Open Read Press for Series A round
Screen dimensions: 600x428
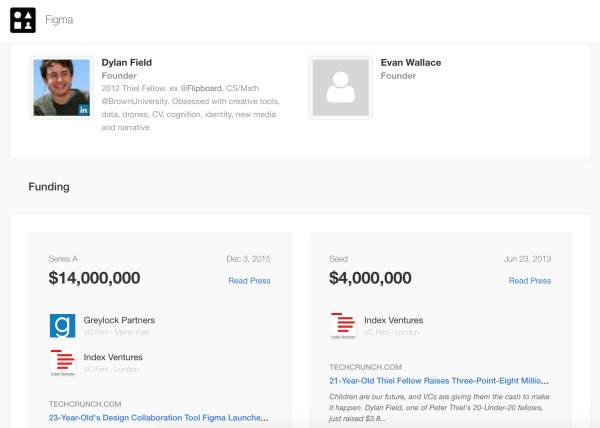point(249,281)
